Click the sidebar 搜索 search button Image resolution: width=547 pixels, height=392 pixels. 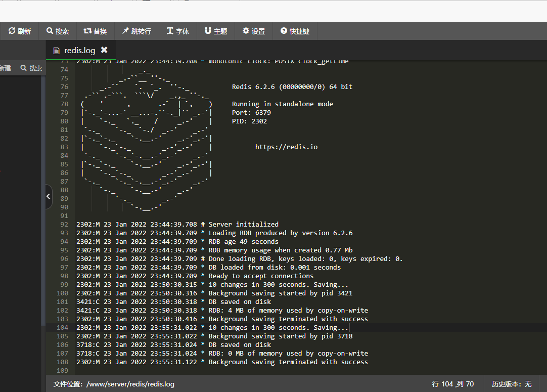31,68
